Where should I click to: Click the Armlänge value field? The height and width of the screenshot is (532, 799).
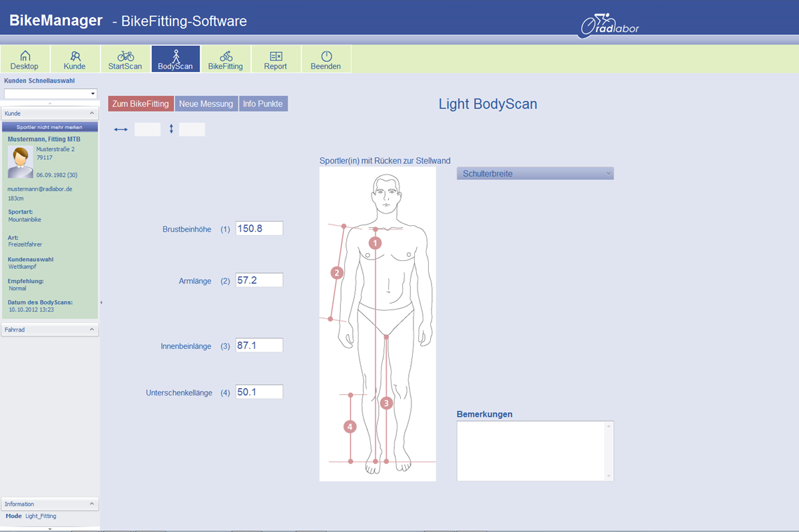(x=260, y=280)
